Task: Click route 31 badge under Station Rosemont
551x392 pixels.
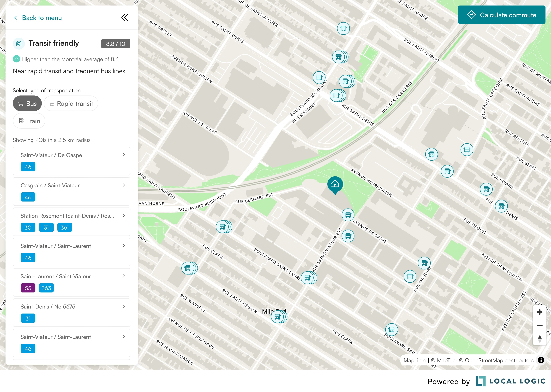Action: pyautogui.click(x=46, y=227)
